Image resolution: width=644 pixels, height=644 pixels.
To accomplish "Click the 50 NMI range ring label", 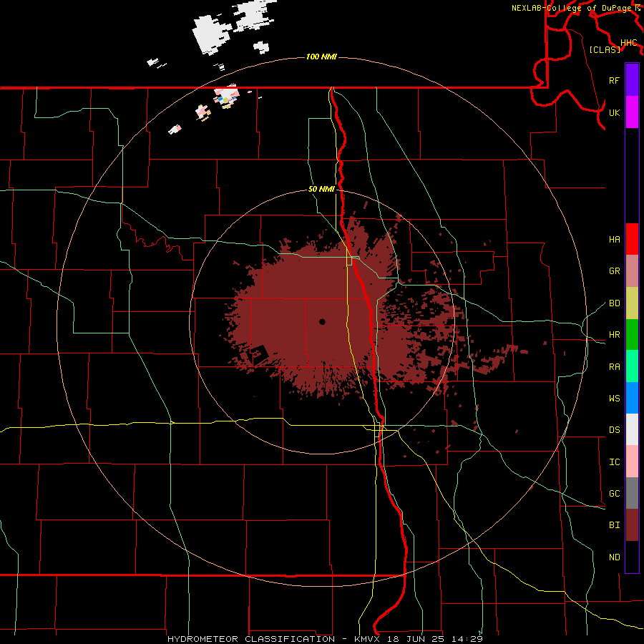I will pyautogui.click(x=321, y=189).
